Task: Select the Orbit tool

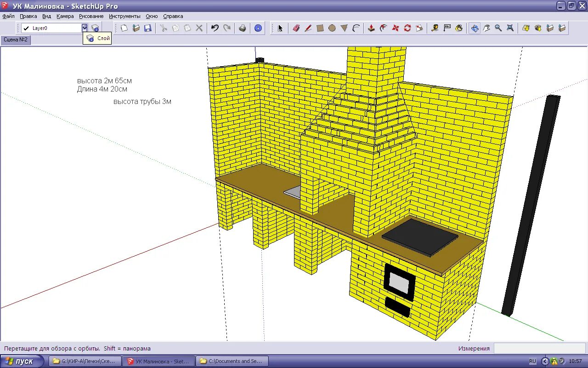Action: click(x=474, y=28)
